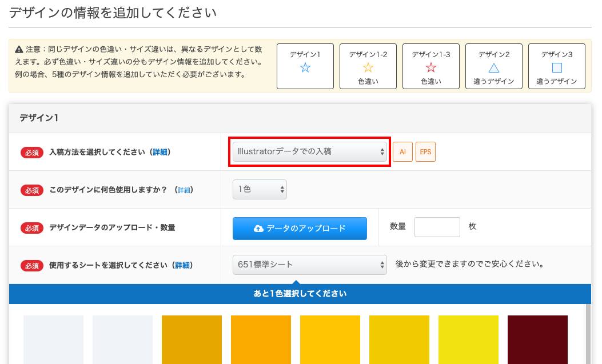Click the EPS file format icon
This screenshot has width=602, height=364.
(x=424, y=152)
